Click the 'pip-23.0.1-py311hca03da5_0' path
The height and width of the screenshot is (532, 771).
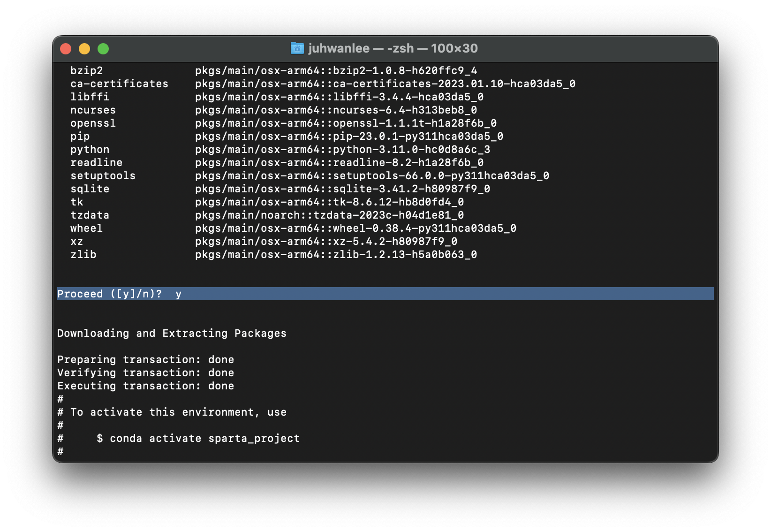[x=418, y=137]
